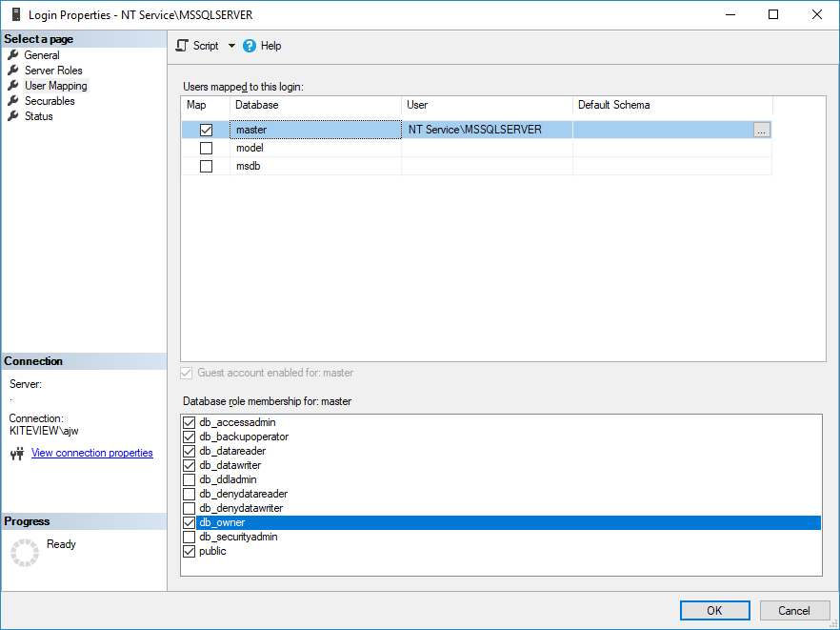Click the Map column header
The image size is (840, 630).
pos(206,105)
